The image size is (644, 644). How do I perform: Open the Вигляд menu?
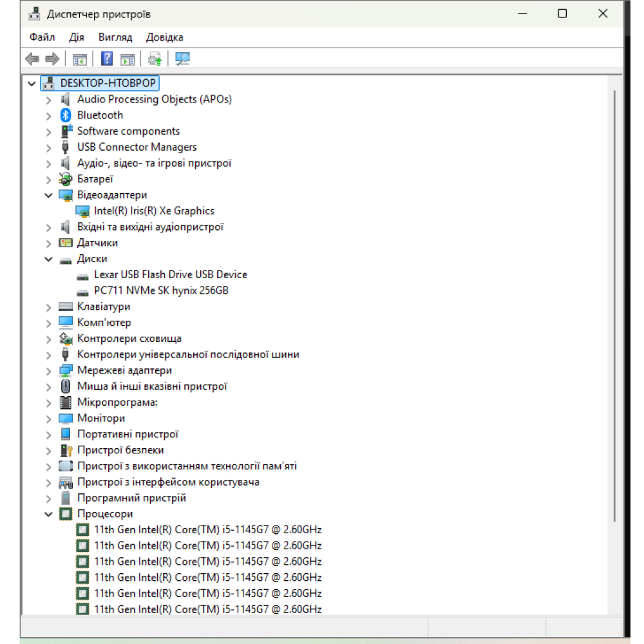coord(115,37)
